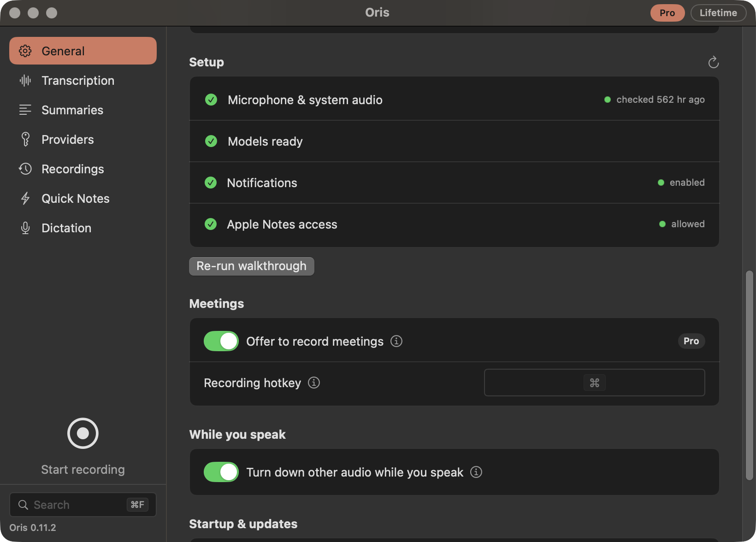
Task: Click the Summaries lines icon
Action: click(25, 110)
